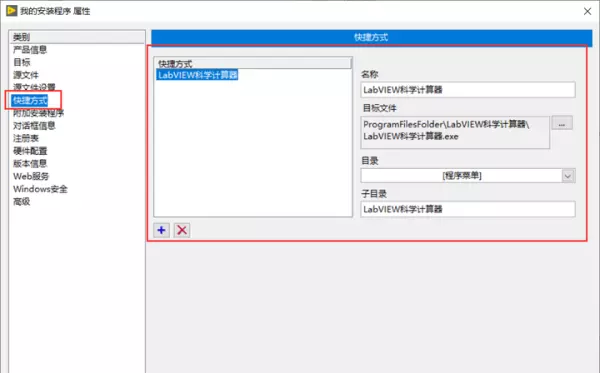600x373 pixels.
Task: Open 附加安装程序 category
Action: [39, 113]
